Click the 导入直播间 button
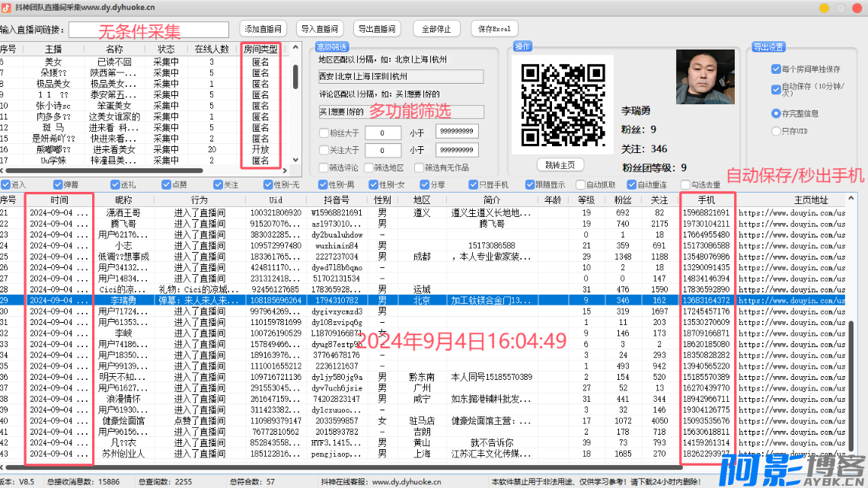 (x=320, y=29)
